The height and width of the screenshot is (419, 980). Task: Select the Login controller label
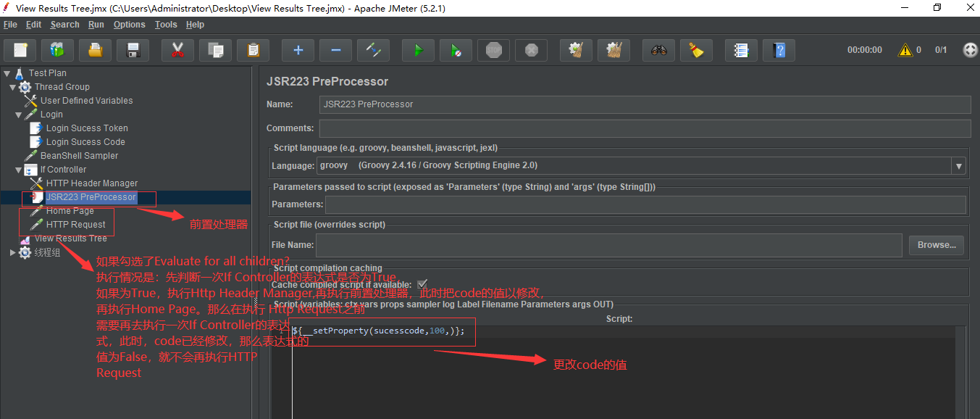[x=51, y=115]
